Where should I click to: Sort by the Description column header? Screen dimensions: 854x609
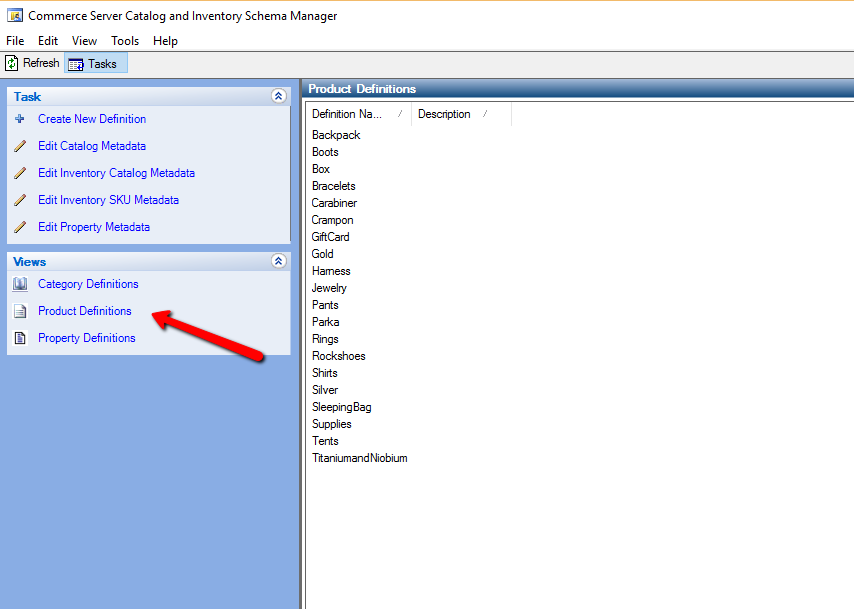(461, 114)
